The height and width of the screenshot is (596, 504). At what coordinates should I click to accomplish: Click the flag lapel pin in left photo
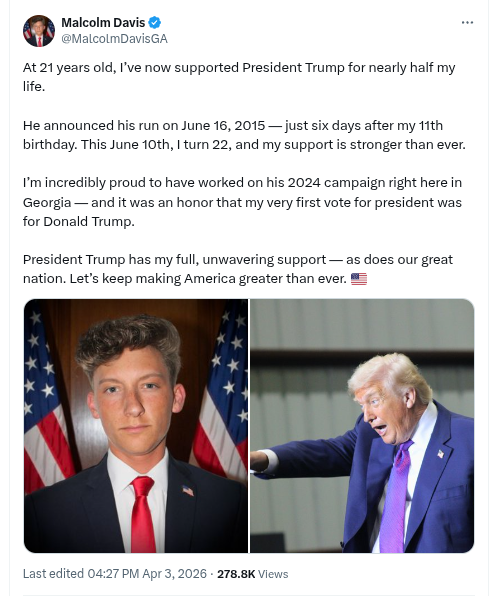tap(188, 490)
